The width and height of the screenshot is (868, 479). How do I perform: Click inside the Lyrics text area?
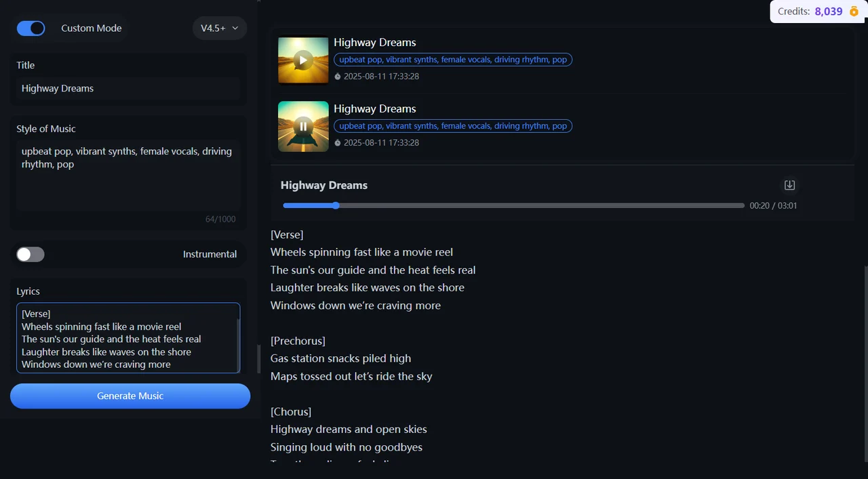pos(127,339)
